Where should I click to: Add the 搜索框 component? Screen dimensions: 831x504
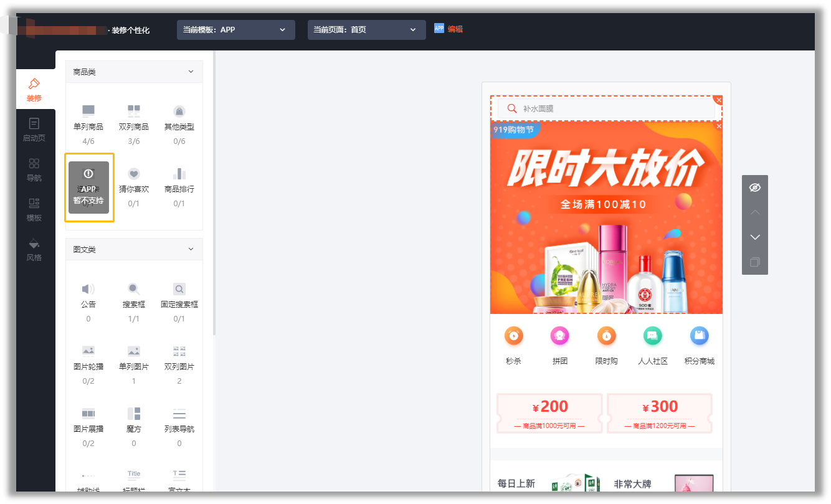pos(134,295)
